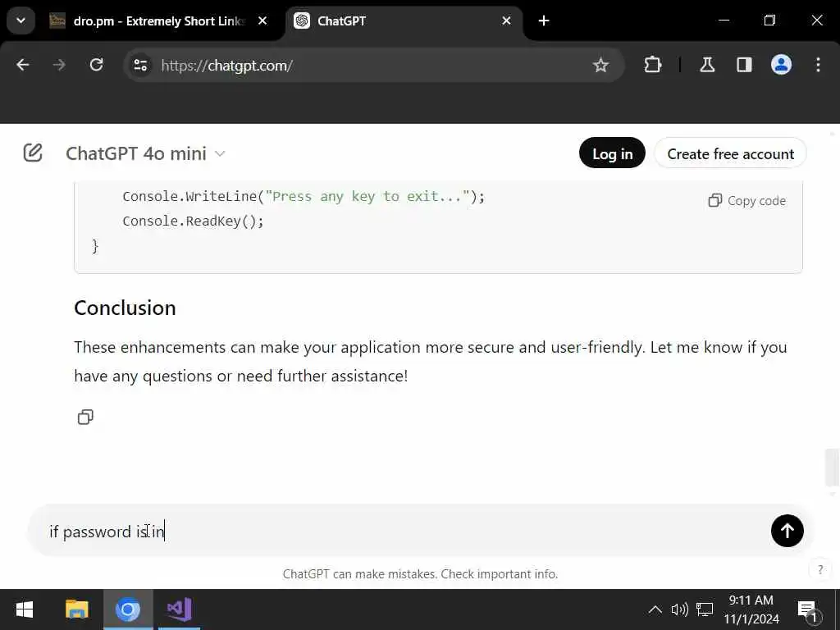Open the clock showing 9:11 AM
840x630 pixels.
pos(751,609)
